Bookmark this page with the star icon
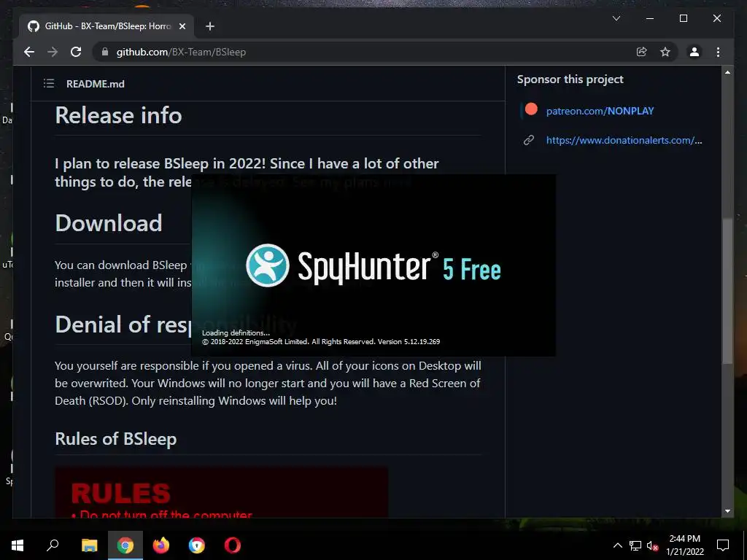747x560 pixels. click(x=665, y=52)
